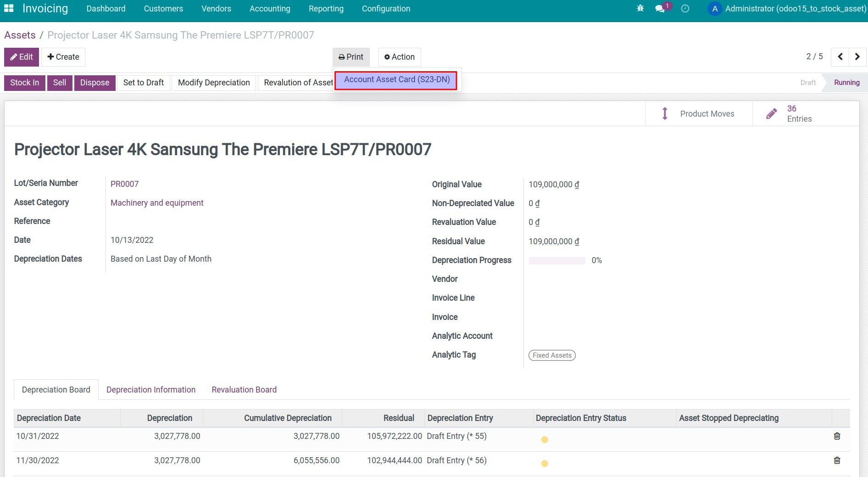
Task: Switch to the Revaluation Board tab
Action: (244, 390)
